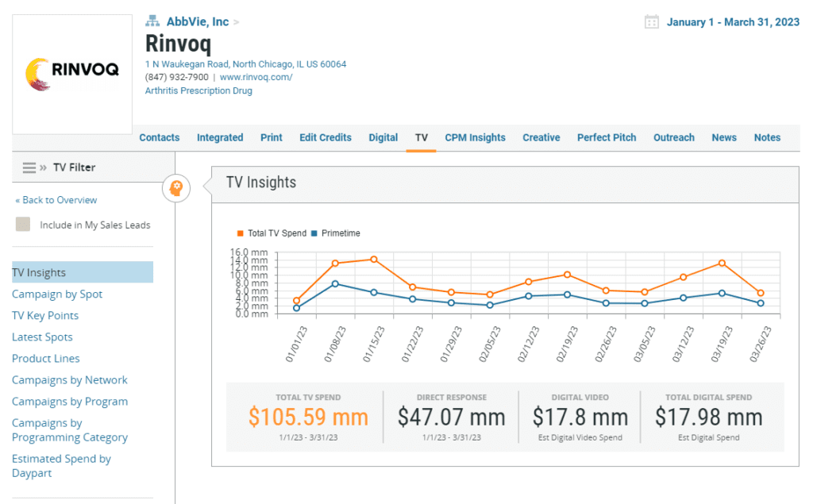Click Primetime data point at 02/19/23
This screenshot has height=504, width=813.
(567, 294)
